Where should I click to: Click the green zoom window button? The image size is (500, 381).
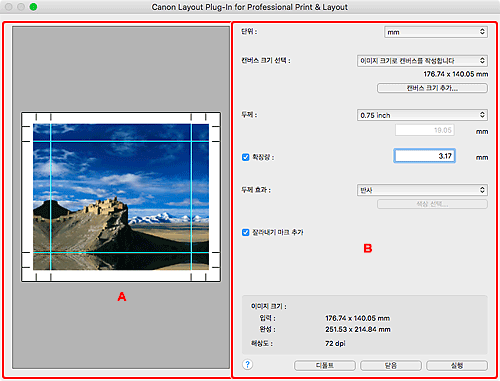tap(33, 7)
